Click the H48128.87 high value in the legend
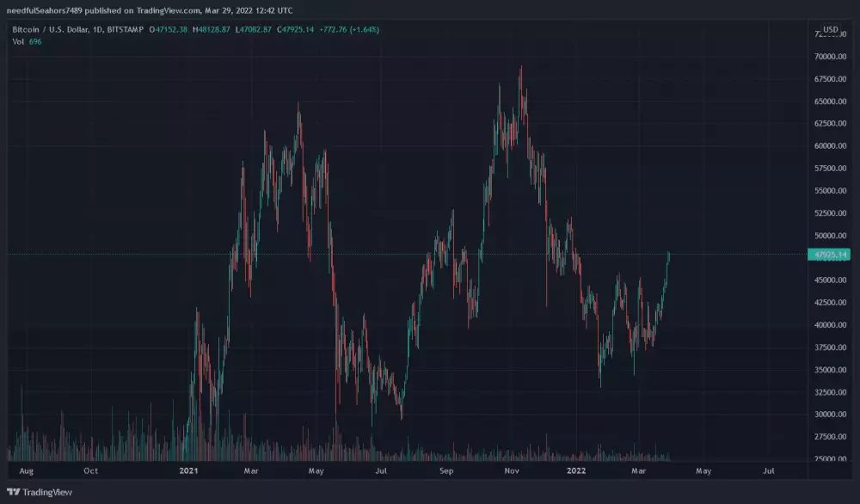860x504 pixels. pyautogui.click(x=212, y=28)
